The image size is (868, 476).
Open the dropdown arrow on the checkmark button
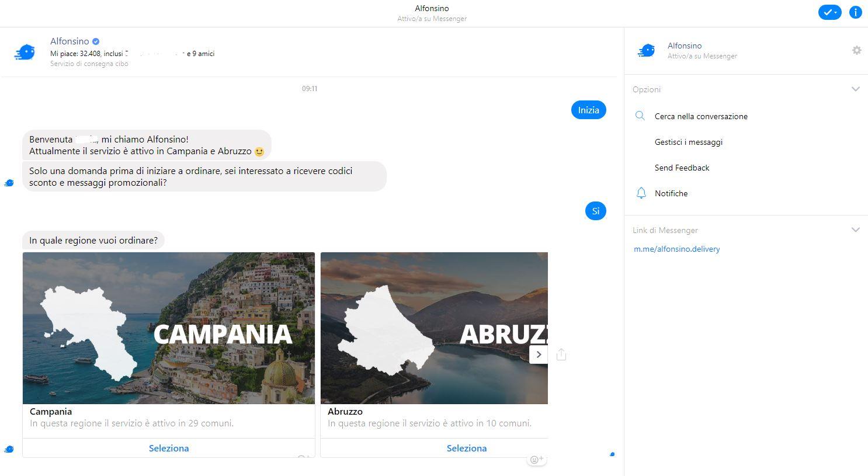(x=836, y=12)
